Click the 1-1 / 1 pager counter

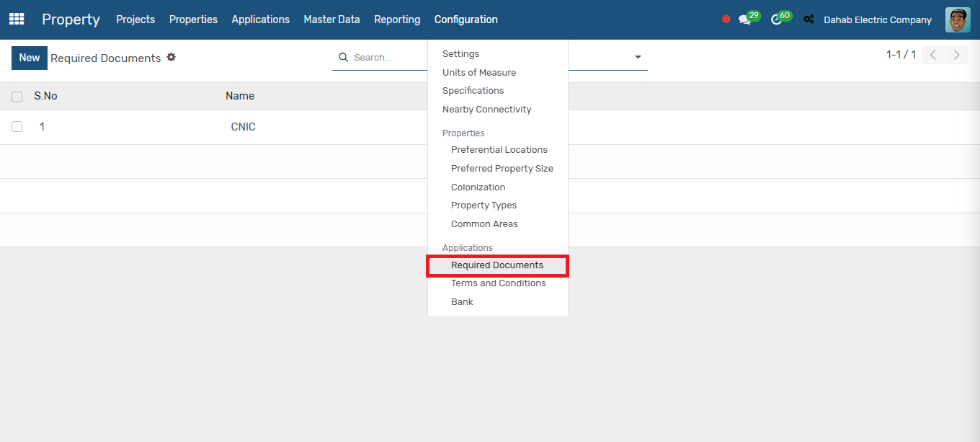pyautogui.click(x=901, y=55)
